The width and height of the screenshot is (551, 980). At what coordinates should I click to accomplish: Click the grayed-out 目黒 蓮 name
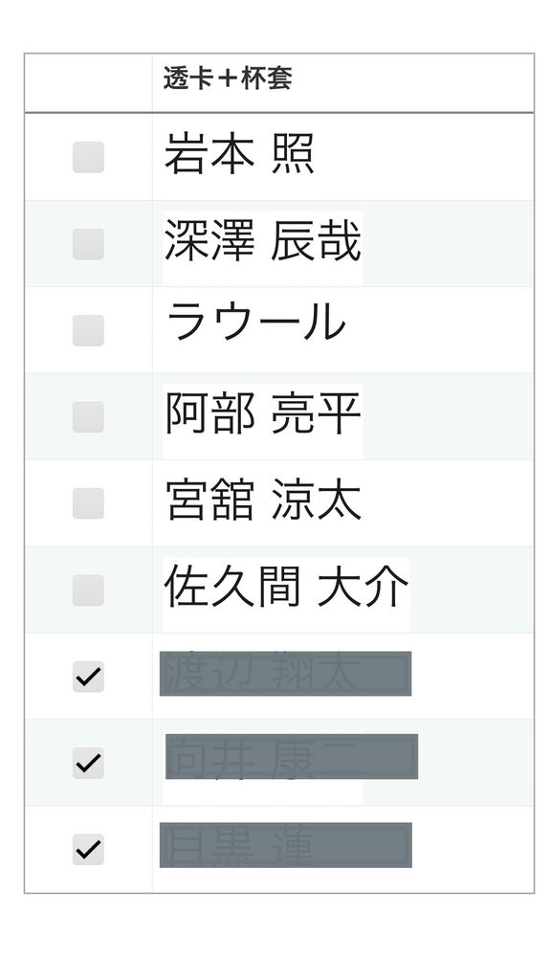click(x=285, y=845)
